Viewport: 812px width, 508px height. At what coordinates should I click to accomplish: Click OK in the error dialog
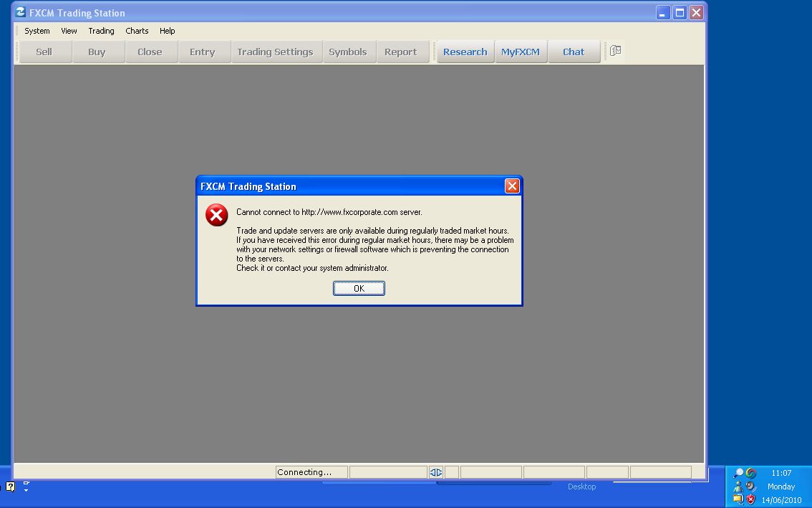359,288
